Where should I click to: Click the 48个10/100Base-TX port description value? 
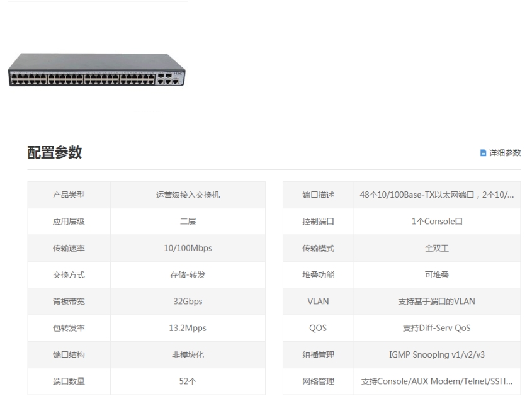point(437,195)
